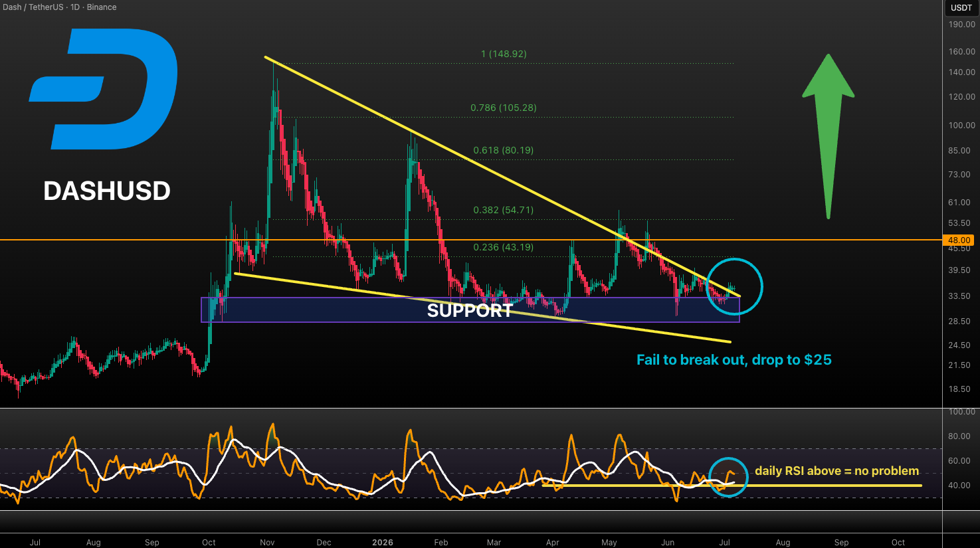Click the Fib level '0.618 (80.19)' label
980x548 pixels.
pyautogui.click(x=504, y=150)
